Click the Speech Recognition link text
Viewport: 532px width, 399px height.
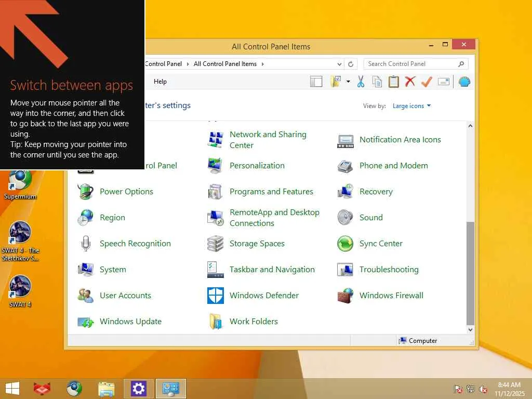coord(135,243)
